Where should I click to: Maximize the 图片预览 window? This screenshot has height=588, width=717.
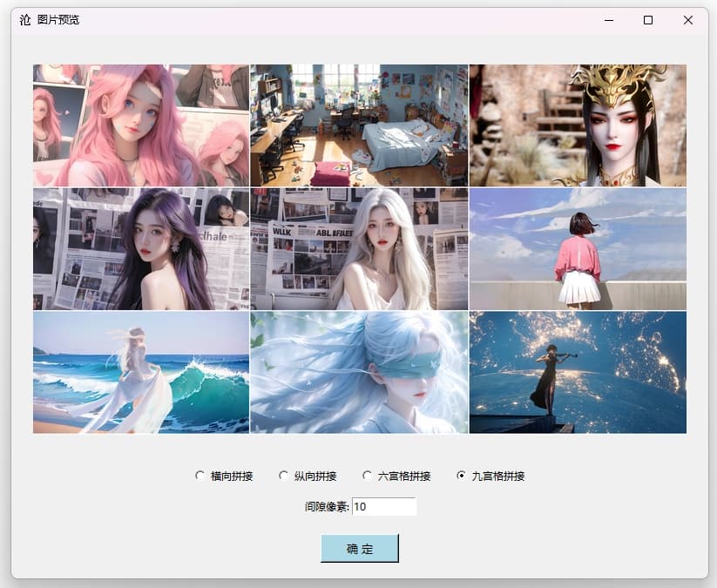pos(648,20)
